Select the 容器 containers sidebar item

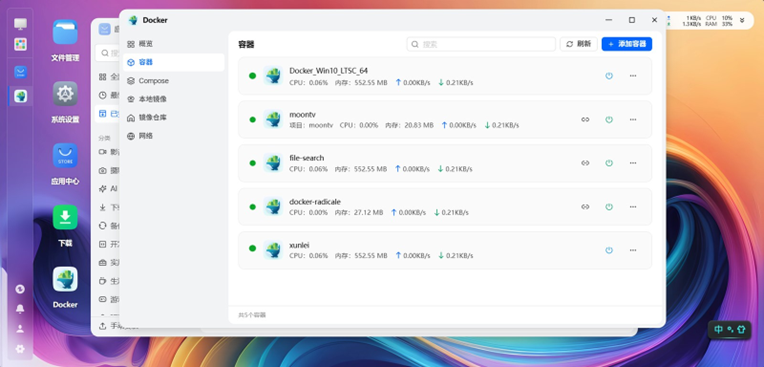coord(173,62)
